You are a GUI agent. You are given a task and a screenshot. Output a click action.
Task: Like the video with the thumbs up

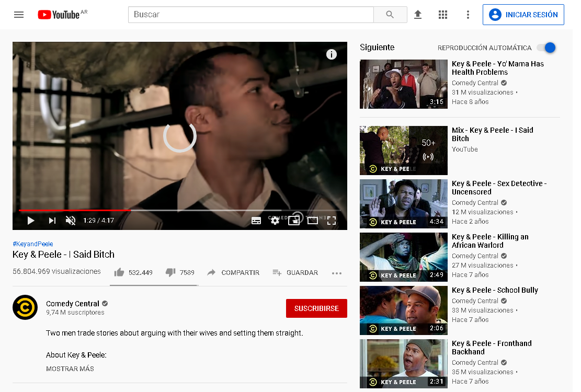tap(119, 272)
